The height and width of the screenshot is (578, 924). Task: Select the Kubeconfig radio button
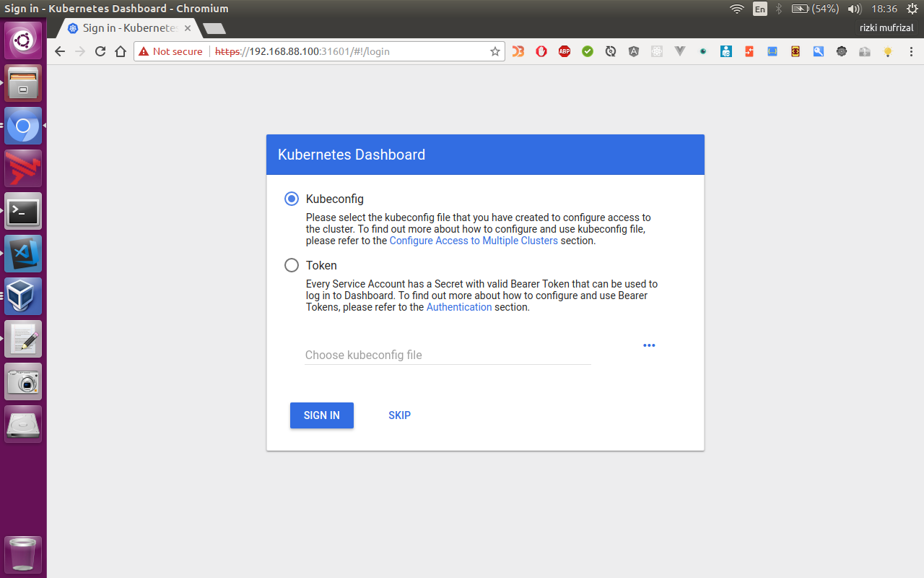(292, 199)
